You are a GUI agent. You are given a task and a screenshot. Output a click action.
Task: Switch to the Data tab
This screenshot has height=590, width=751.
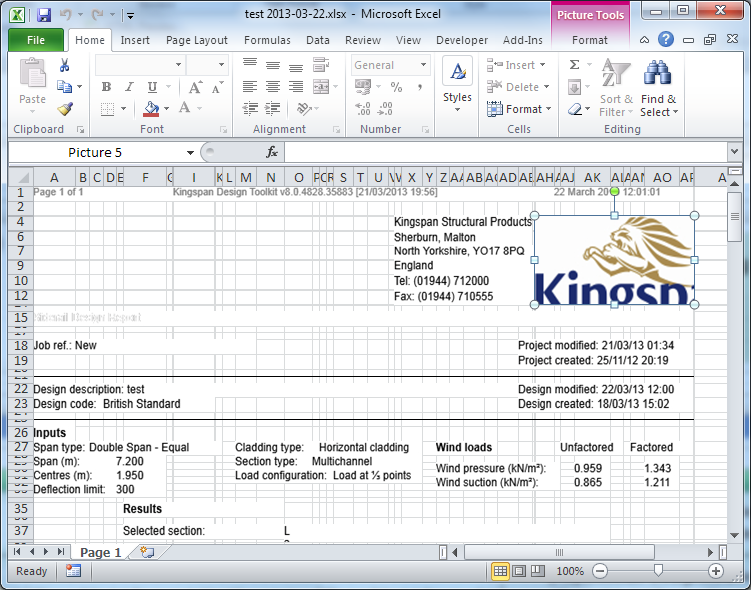click(x=318, y=40)
